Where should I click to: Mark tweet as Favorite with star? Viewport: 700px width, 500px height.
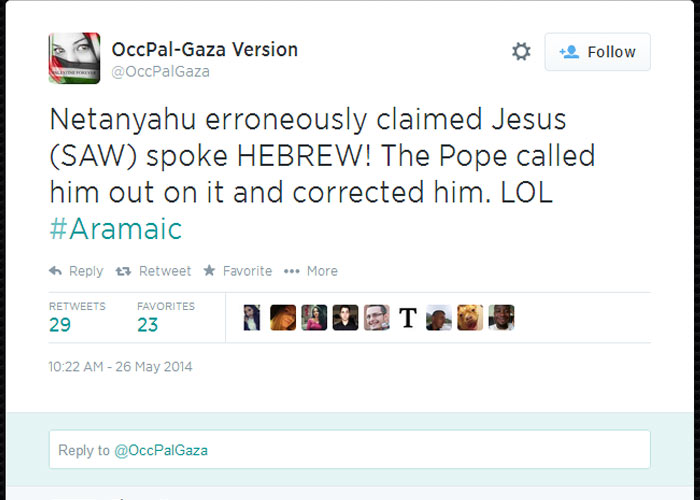coord(237,271)
